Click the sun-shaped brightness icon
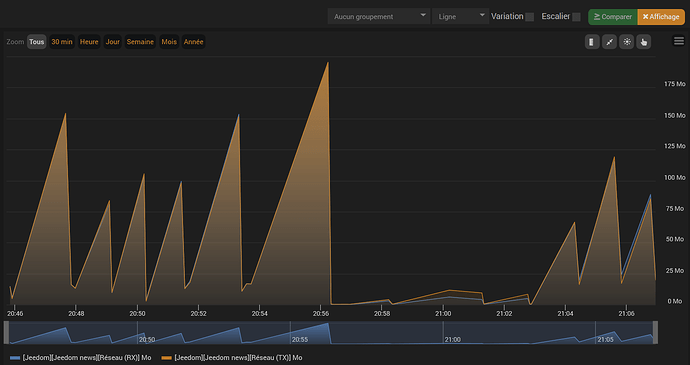This screenshot has width=690, height=365. click(x=626, y=42)
